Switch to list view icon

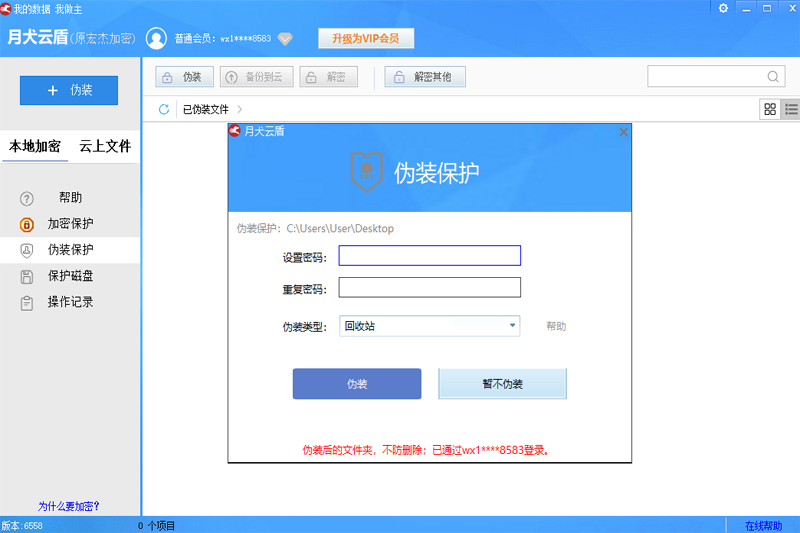pyautogui.click(x=791, y=109)
